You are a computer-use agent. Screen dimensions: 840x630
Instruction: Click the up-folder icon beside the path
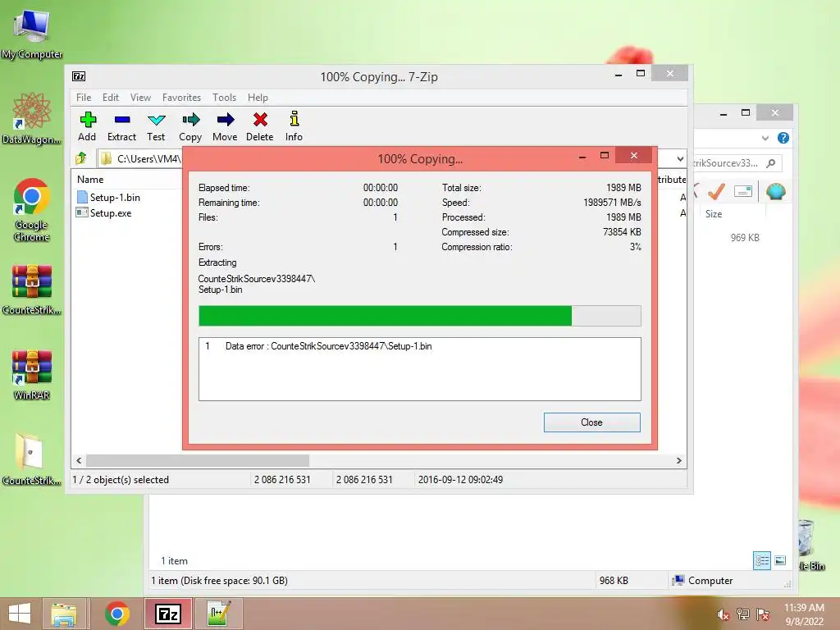click(81, 158)
